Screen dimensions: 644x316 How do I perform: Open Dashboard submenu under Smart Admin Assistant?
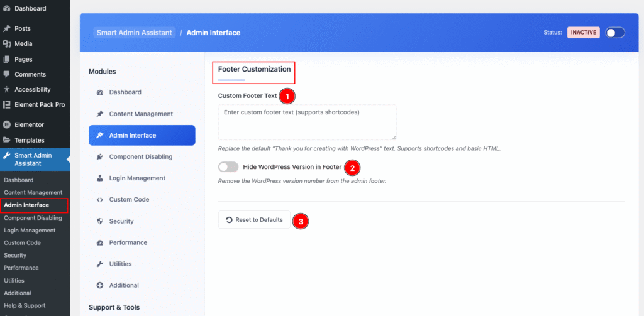point(18,180)
